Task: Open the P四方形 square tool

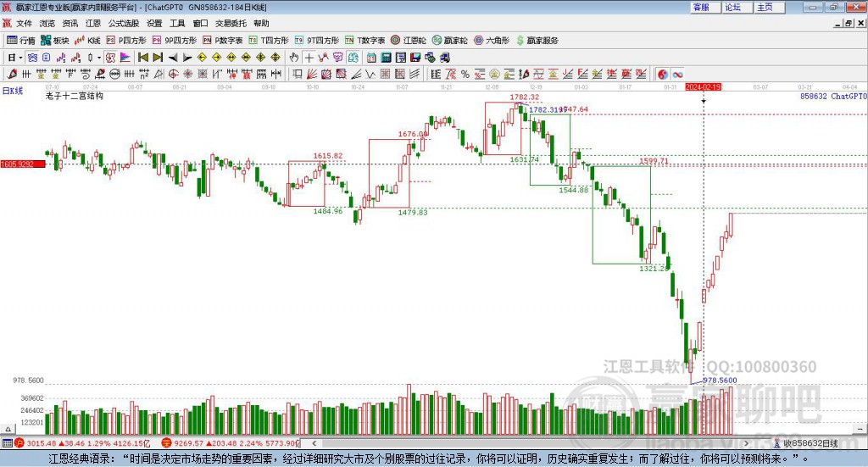Action: pyautogui.click(x=126, y=41)
